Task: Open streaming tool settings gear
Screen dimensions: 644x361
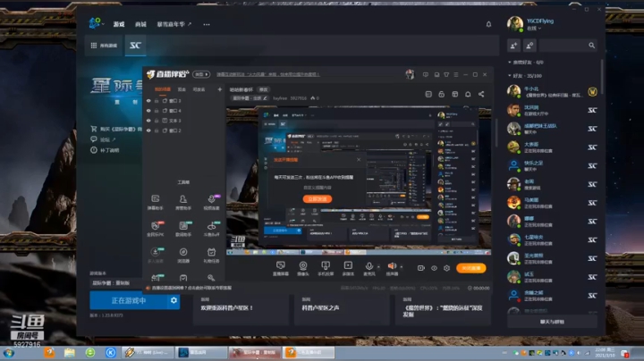Action: pyautogui.click(x=447, y=268)
